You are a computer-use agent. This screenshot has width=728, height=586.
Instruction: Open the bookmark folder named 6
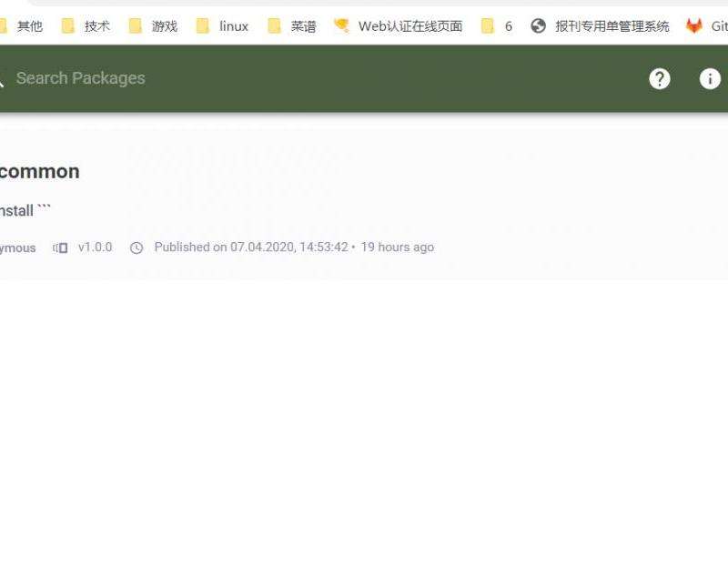(x=497, y=26)
